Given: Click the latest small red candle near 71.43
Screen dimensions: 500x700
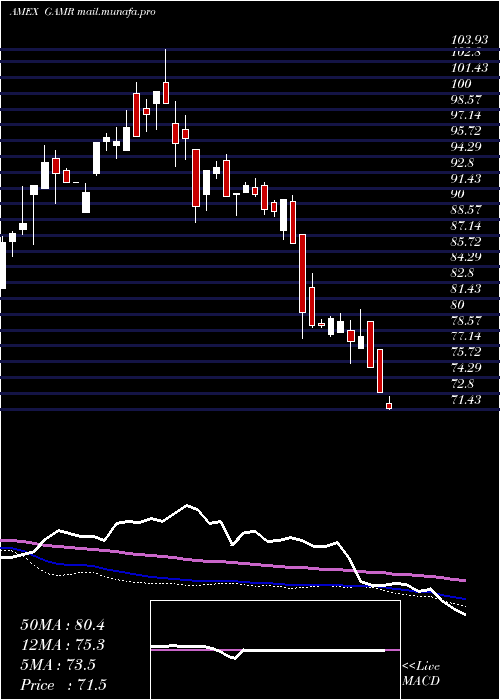Looking at the screenshot, I should [389, 404].
